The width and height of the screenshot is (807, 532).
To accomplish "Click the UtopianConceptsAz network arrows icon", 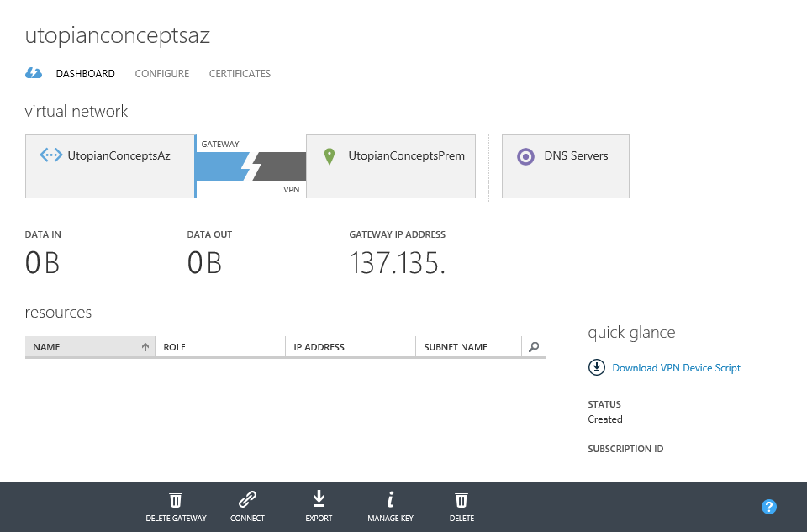I will tap(51, 155).
